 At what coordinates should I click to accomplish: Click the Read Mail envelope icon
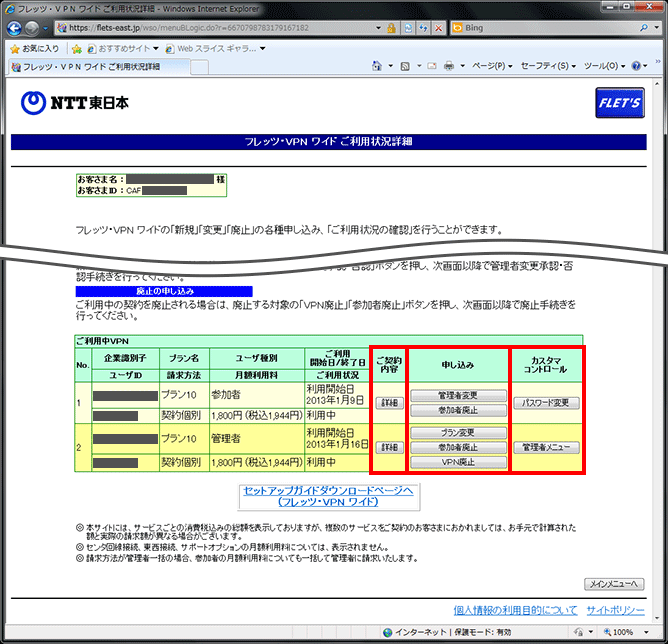point(432,66)
